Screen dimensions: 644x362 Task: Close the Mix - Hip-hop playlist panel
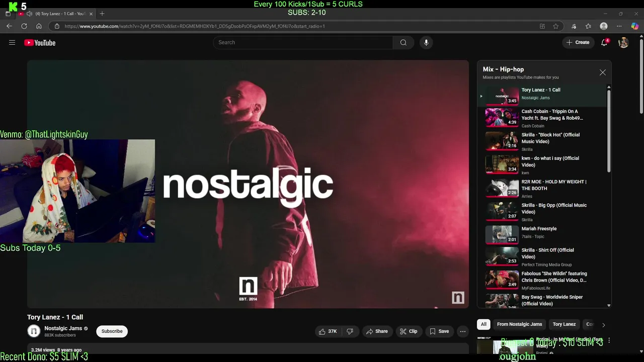pos(603,72)
